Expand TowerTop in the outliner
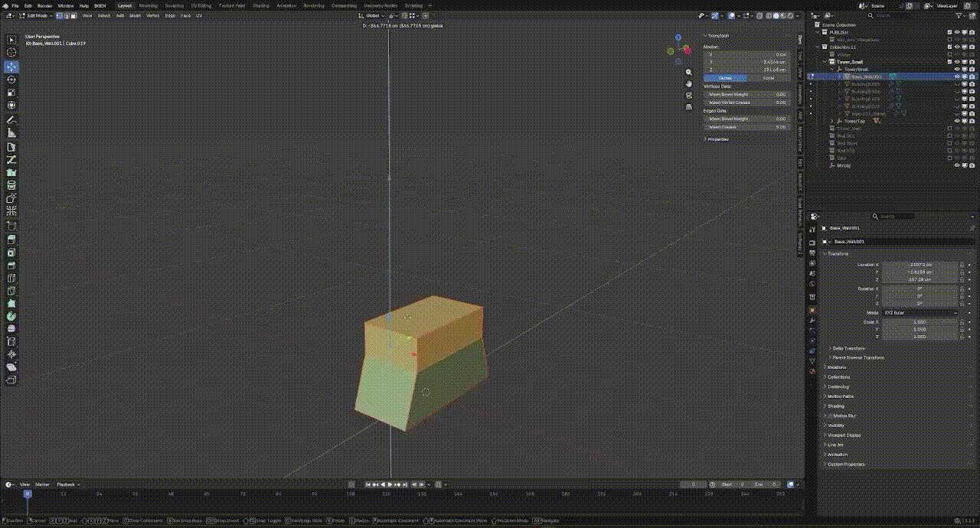980x528 pixels. [832, 121]
